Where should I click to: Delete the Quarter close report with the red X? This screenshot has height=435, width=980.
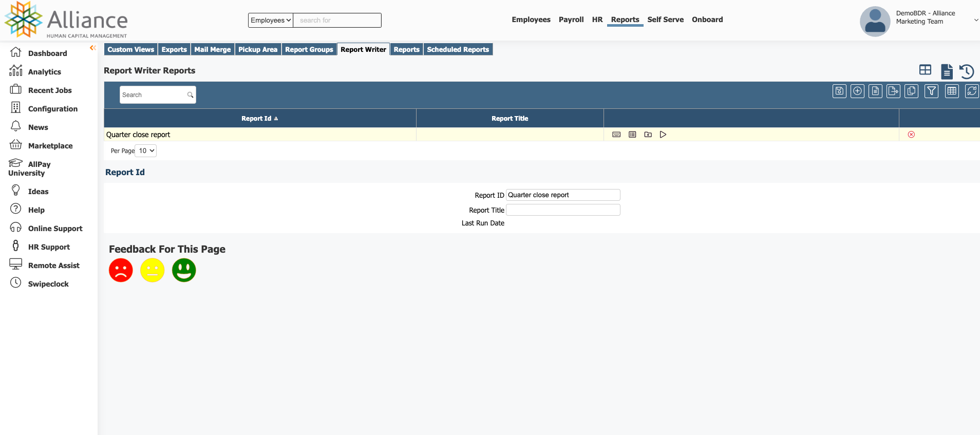911,135
